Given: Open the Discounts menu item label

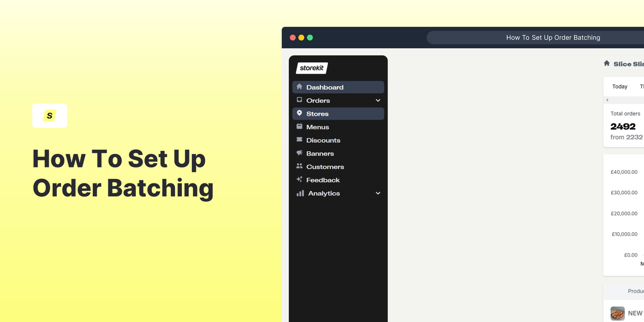Looking at the screenshot, I should tap(323, 140).
